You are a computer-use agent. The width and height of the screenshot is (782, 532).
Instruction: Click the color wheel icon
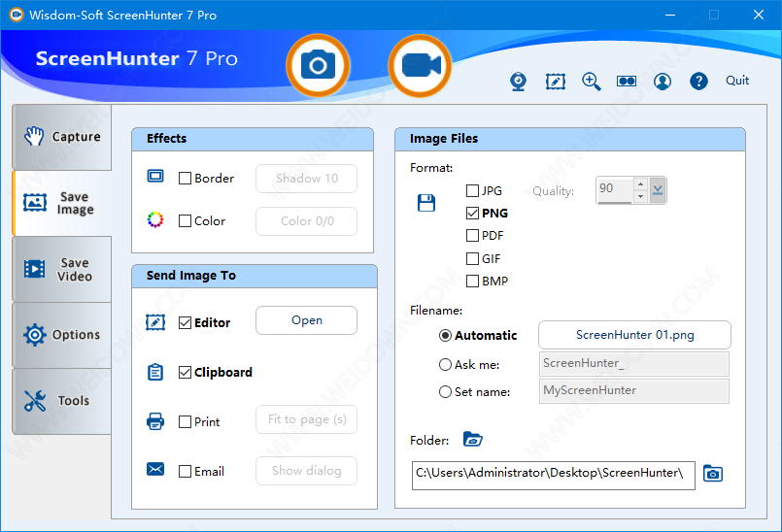[x=155, y=219]
